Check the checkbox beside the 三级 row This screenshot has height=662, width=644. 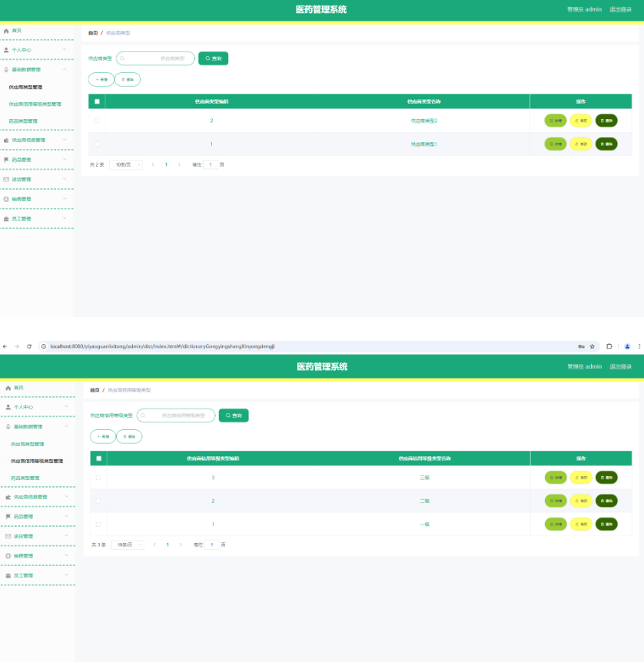pyautogui.click(x=98, y=477)
